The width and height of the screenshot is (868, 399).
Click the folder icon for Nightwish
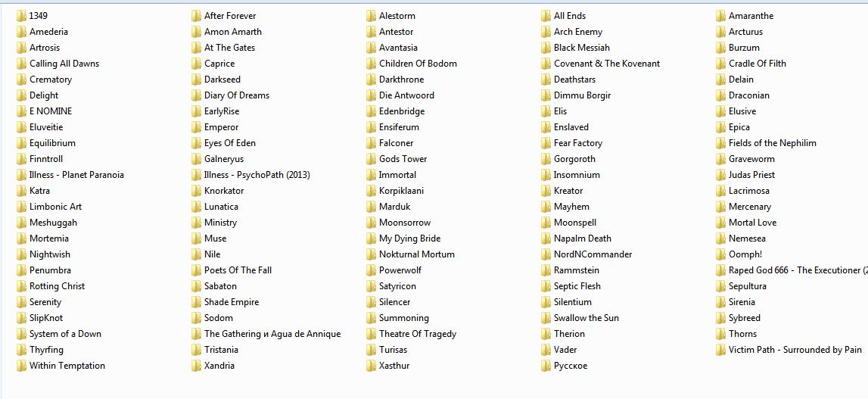pyautogui.click(x=22, y=254)
